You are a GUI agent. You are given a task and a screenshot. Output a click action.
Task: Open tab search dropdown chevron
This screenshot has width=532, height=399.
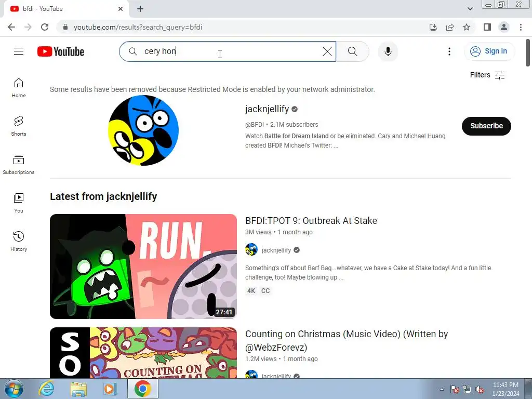(x=470, y=9)
